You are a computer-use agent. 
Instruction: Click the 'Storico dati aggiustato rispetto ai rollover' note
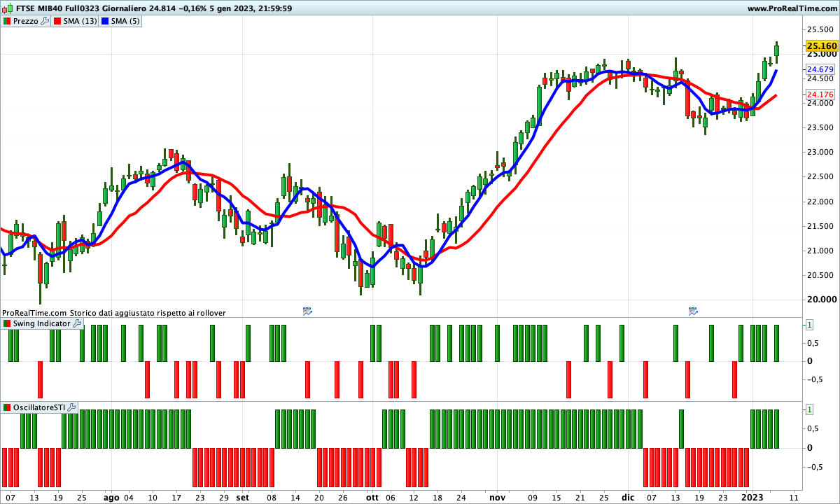(x=147, y=313)
